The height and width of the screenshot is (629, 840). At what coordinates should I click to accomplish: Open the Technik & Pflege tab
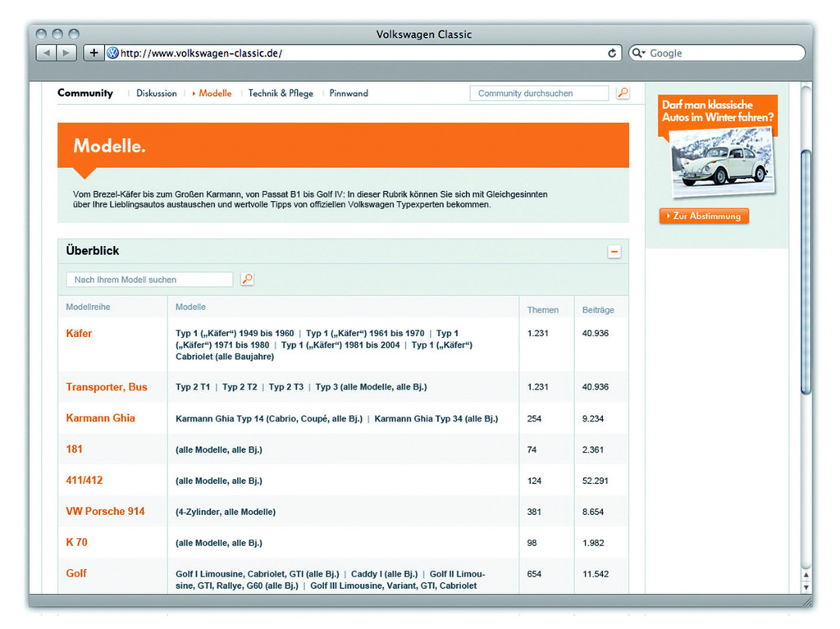point(281,93)
